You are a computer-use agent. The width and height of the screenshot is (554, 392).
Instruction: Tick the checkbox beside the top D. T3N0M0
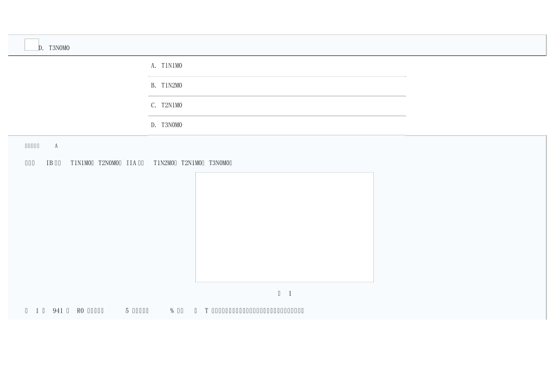pyautogui.click(x=31, y=44)
